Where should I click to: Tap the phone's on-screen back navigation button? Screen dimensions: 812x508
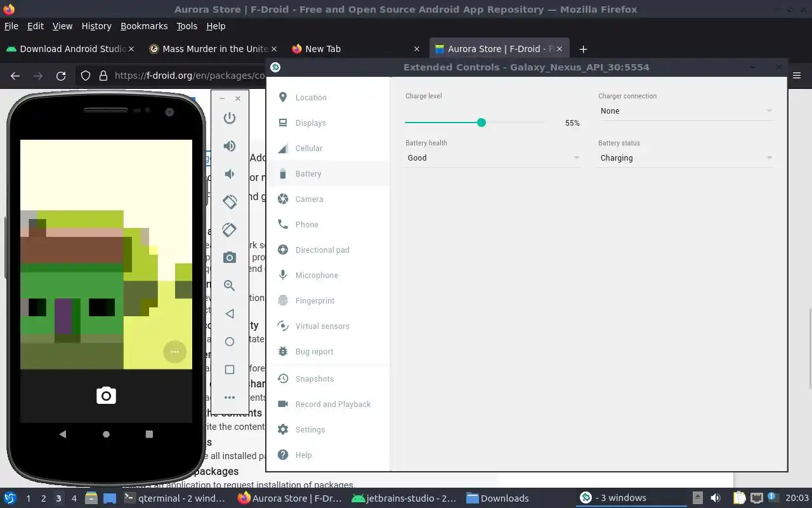pyautogui.click(x=62, y=434)
